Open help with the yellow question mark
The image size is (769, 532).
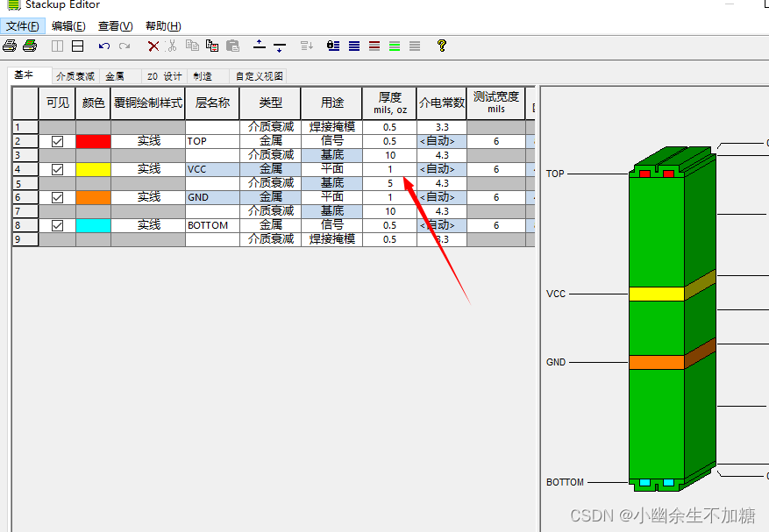441,46
